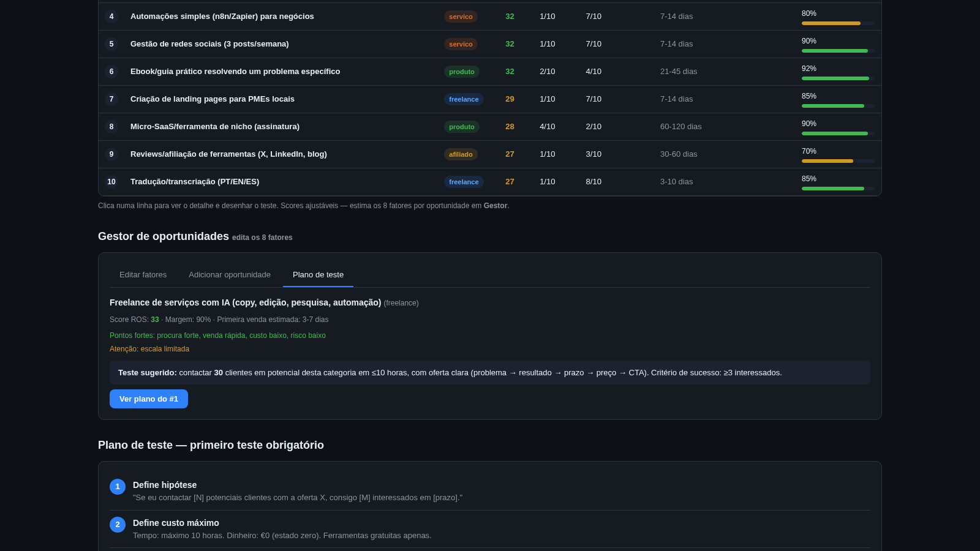Open the Automações simples (n8n/Zapier) row

pyautogui.click(x=490, y=17)
